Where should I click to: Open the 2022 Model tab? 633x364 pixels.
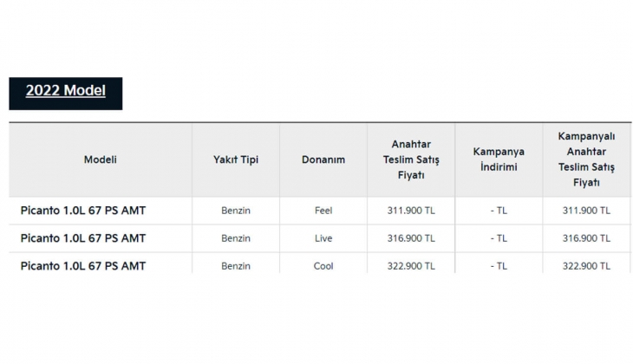(x=66, y=91)
